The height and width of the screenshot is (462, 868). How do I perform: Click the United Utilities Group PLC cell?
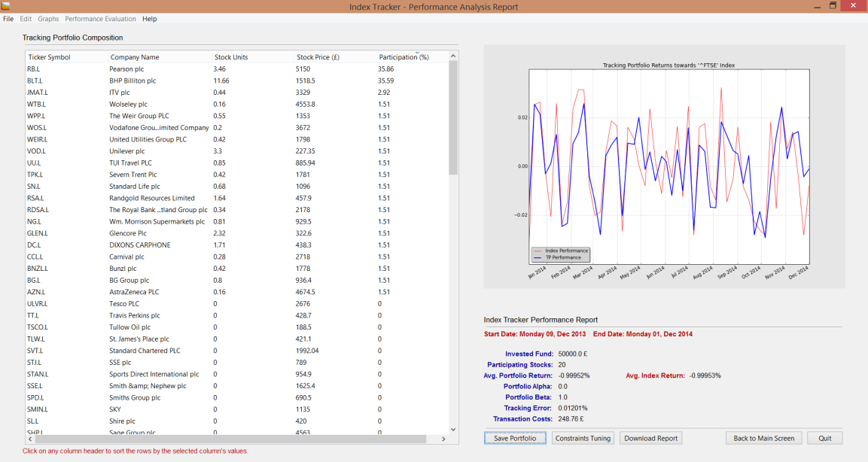[148, 139]
